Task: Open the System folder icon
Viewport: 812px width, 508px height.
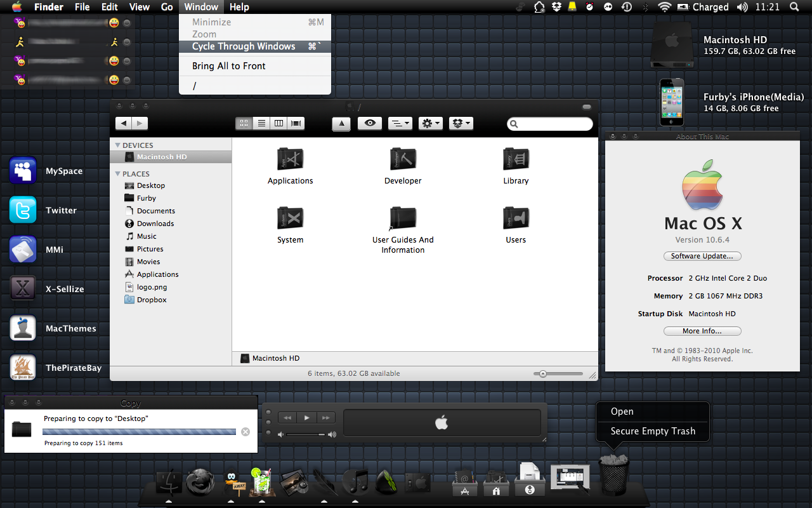Action: pos(291,218)
